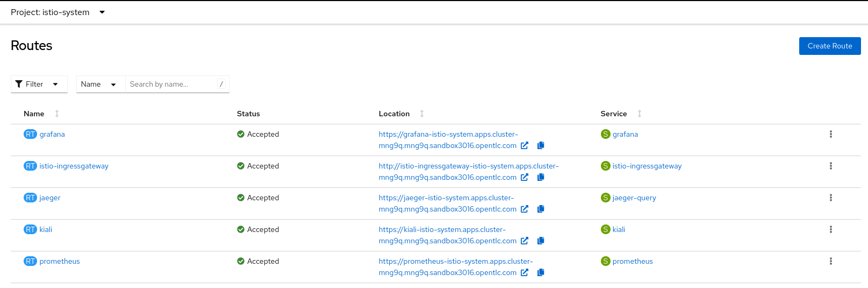Viewport: 868px width, 288px height.
Task: Open the kiali location URL
Action: coord(447,235)
